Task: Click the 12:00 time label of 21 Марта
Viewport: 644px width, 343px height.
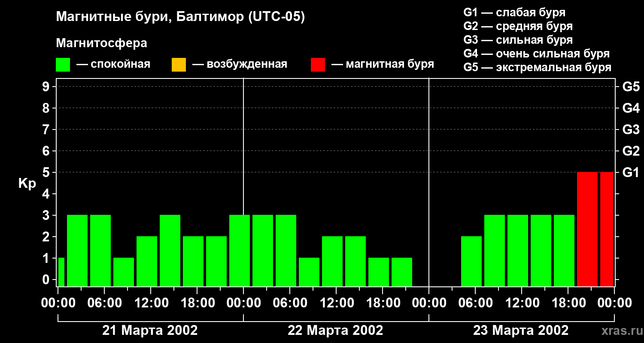Action: pyautogui.click(x=151, y=303)
